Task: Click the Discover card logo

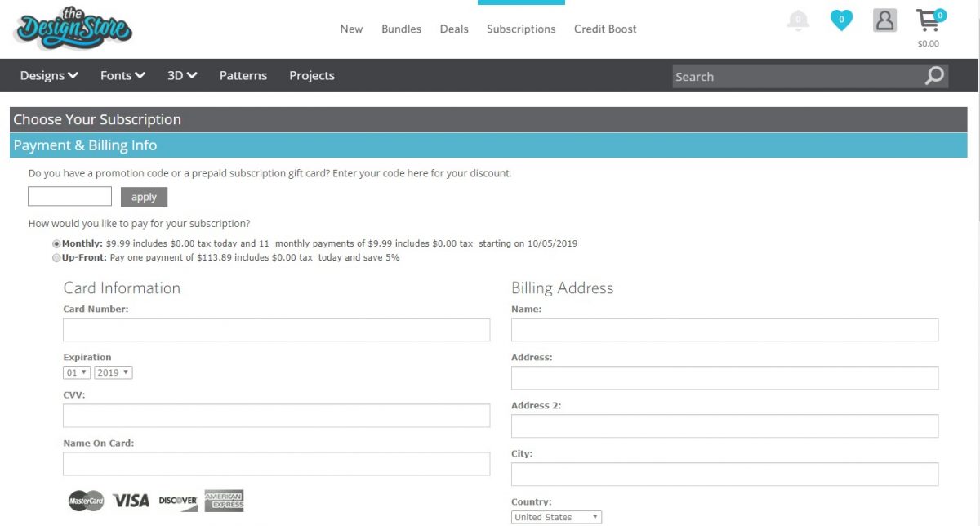Action: pos(178,501)
